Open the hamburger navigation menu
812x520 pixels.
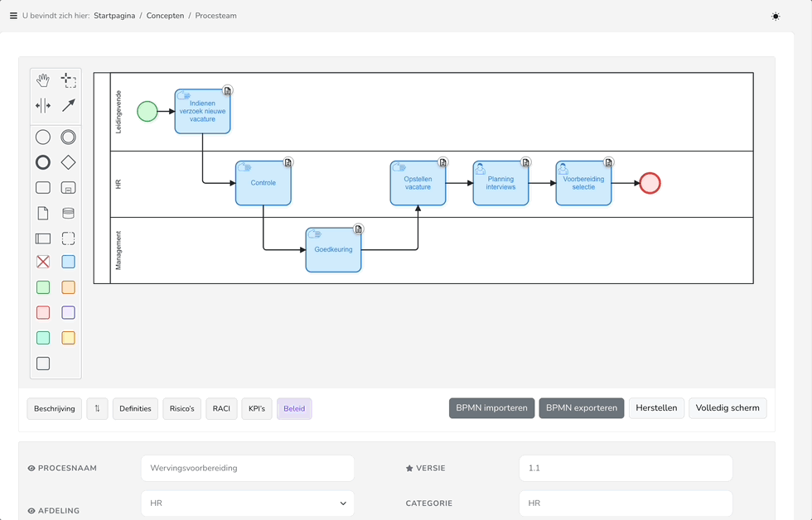13,16
